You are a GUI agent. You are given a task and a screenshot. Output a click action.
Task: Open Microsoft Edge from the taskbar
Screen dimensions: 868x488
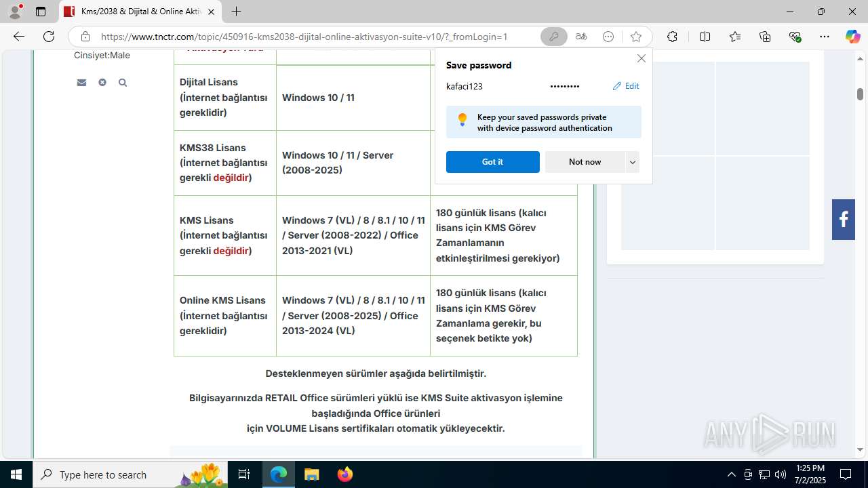point(279,474)
